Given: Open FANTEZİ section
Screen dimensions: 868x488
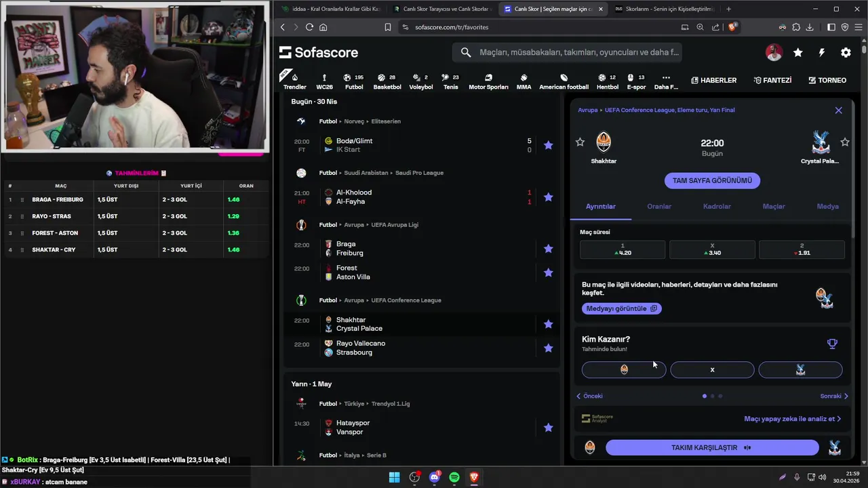Looking at the screenshot, I should (x=772, y=80).
